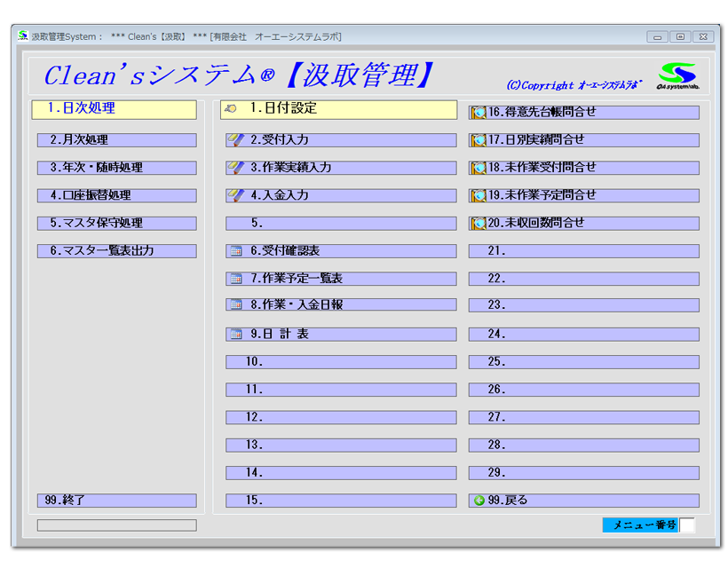Screen dimensions: 728x568
Task: Click the table icon beside 6.受付確認表
Action: click(236, 251)
